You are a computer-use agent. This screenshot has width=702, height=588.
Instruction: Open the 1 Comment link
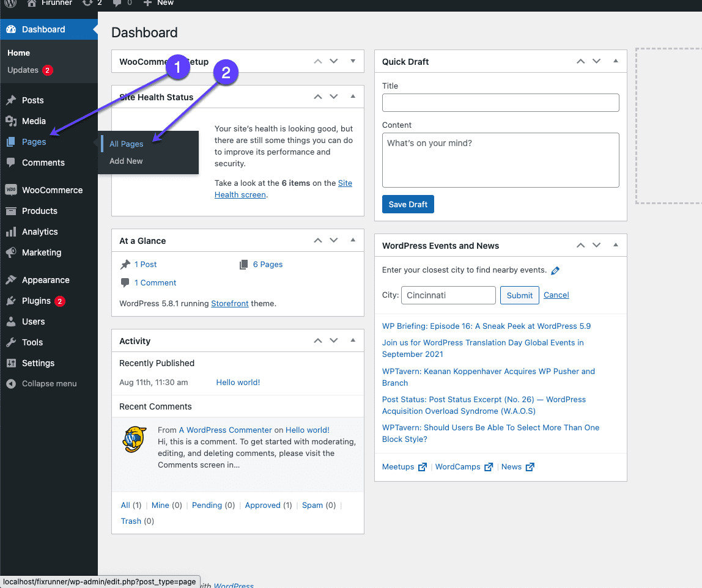pyautogui.click(x=155, y=283)
